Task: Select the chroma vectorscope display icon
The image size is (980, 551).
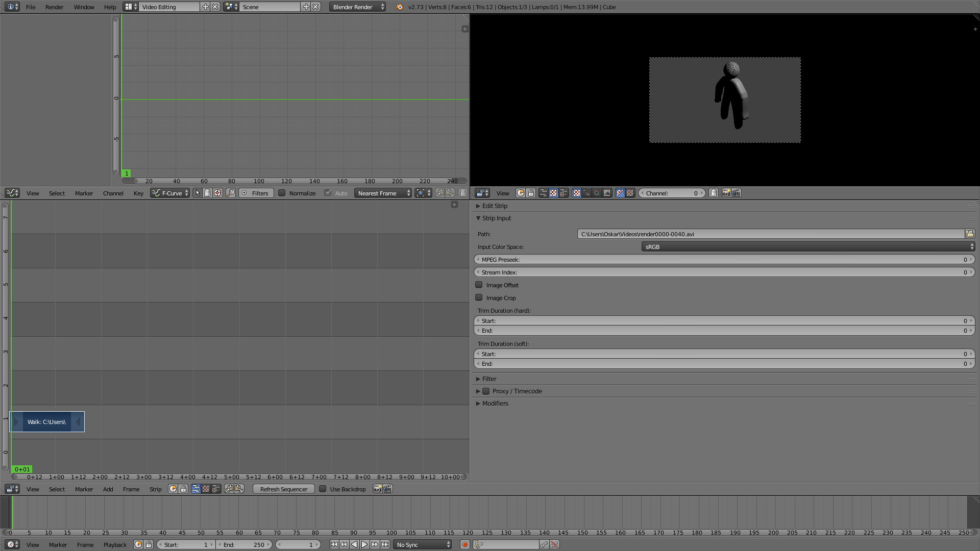Action: point(597,193)
